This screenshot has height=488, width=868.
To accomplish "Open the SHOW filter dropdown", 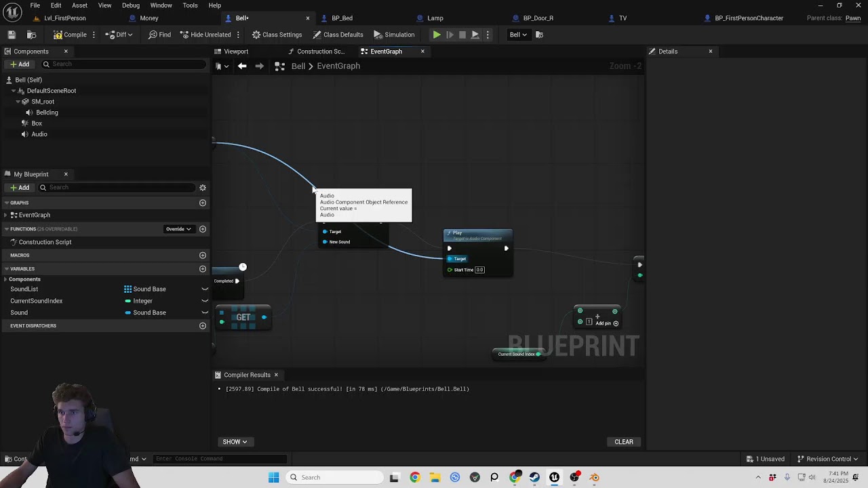I will (235, 442).
